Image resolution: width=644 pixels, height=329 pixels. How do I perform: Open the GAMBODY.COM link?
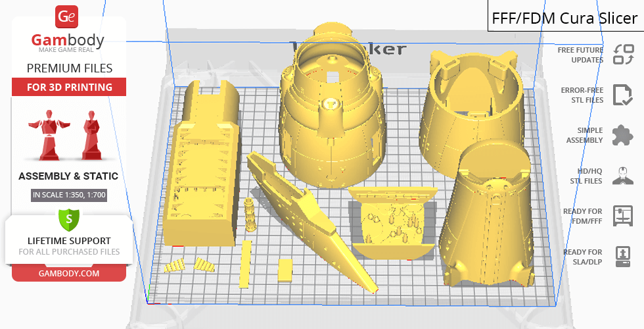68,273
